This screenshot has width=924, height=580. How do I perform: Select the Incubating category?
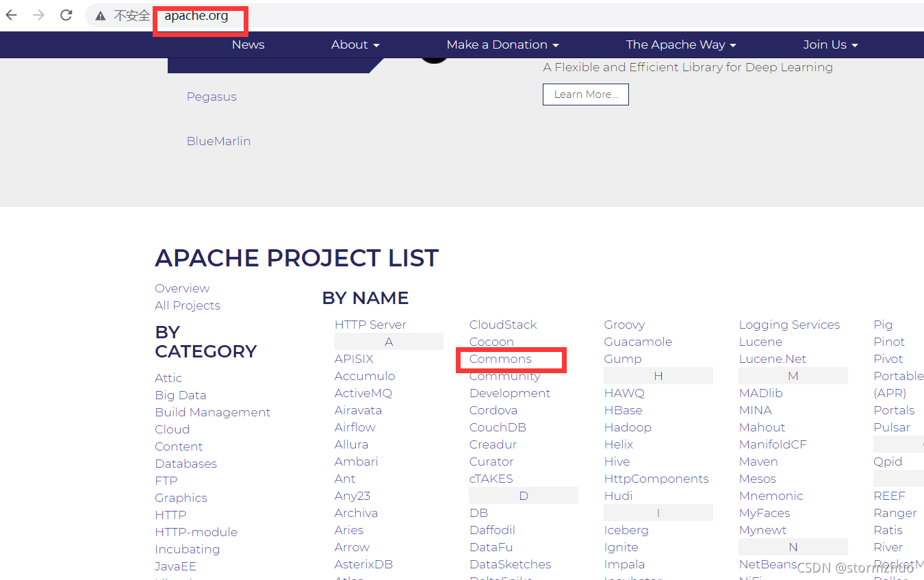click(x=188, y=549)
